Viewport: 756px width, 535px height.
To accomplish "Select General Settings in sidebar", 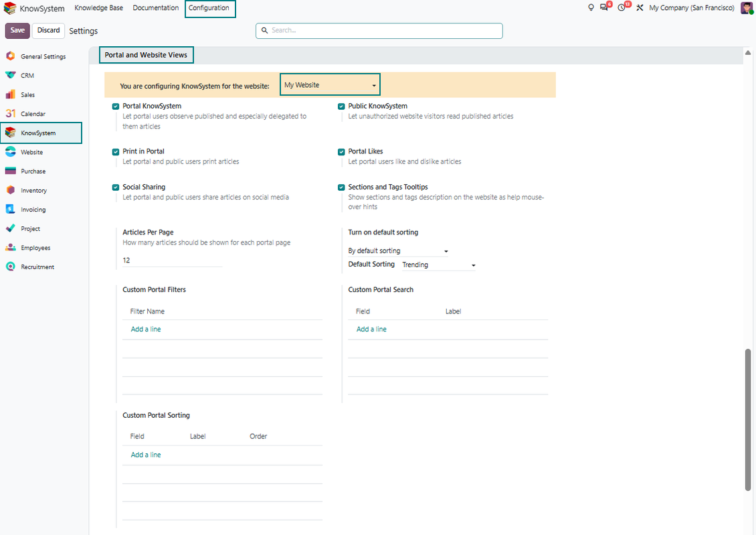I will click(43, 56).
